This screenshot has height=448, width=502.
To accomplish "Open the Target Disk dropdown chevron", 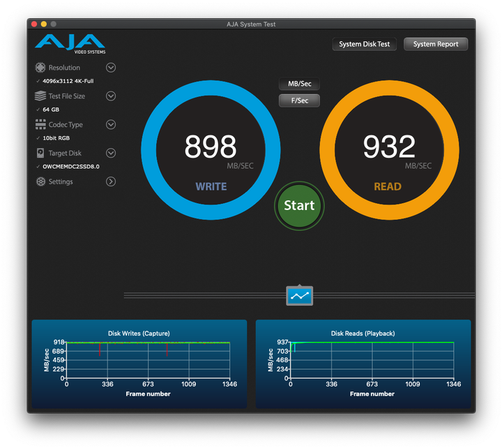I will pyautogui.click(x=111, y=154).
